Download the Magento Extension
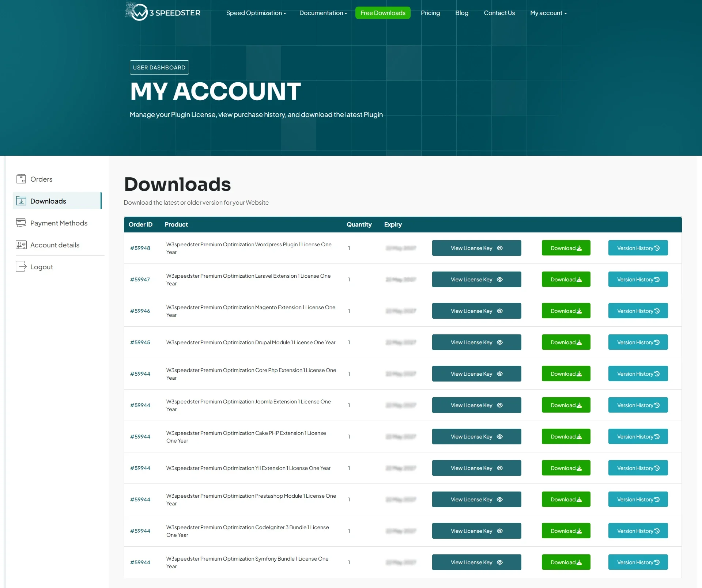This screenshot has height=588, width=702. pyautogui.click(x=566, y=311)
